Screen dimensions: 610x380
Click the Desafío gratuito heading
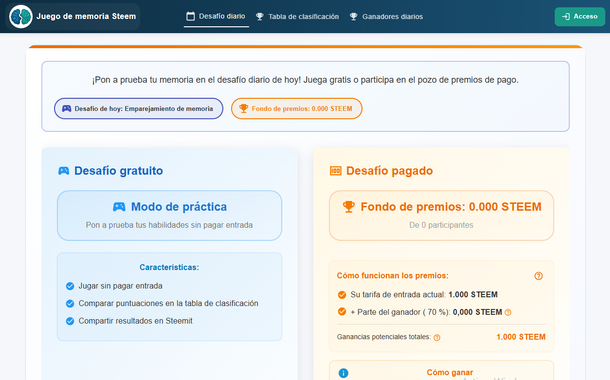pyautogui.click(x=118, y=171)
